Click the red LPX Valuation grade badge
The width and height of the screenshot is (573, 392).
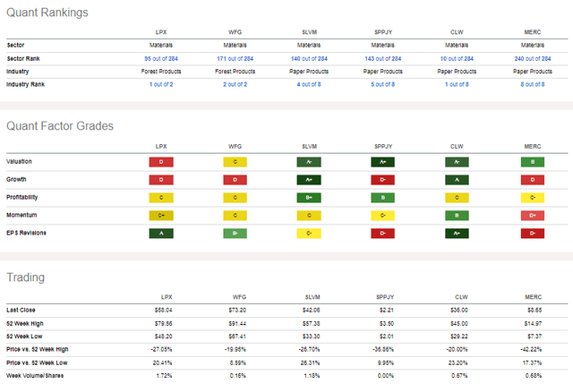coord(161,162)
